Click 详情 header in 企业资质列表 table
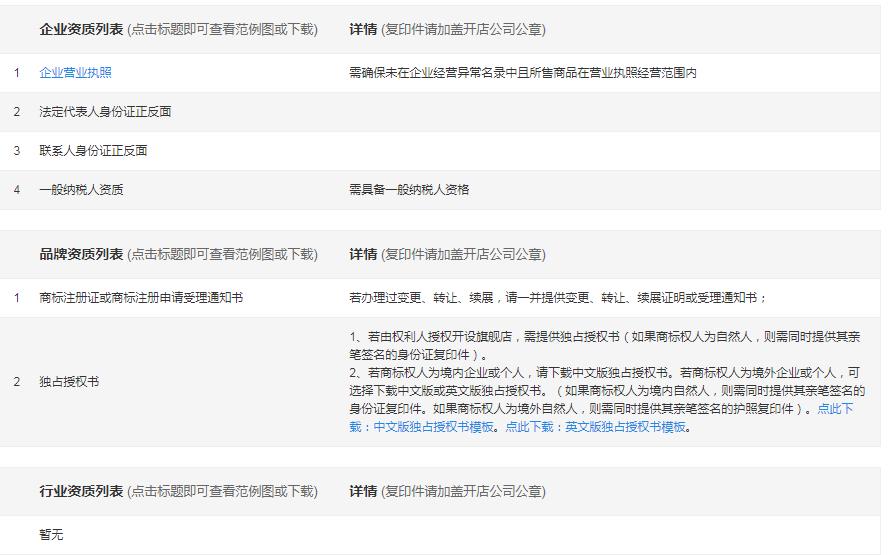The image size is (888, 555). tap(363, 30)
